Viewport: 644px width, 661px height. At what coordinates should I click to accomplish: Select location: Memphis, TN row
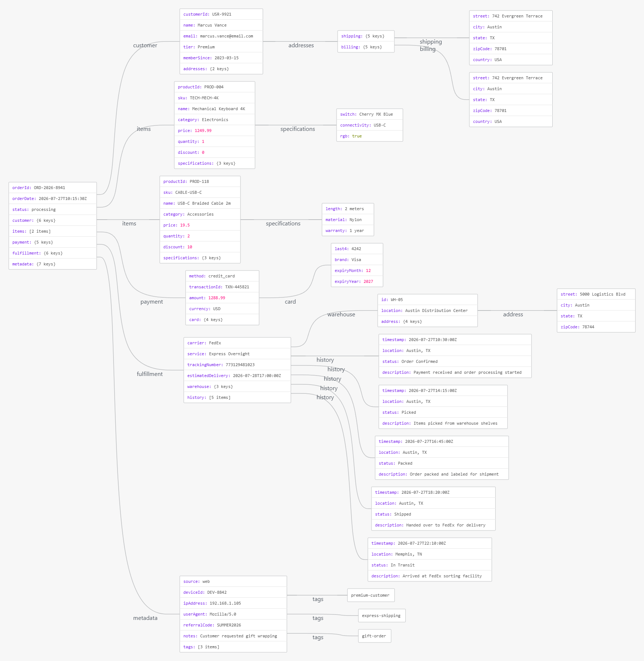(x=430, y=554)
